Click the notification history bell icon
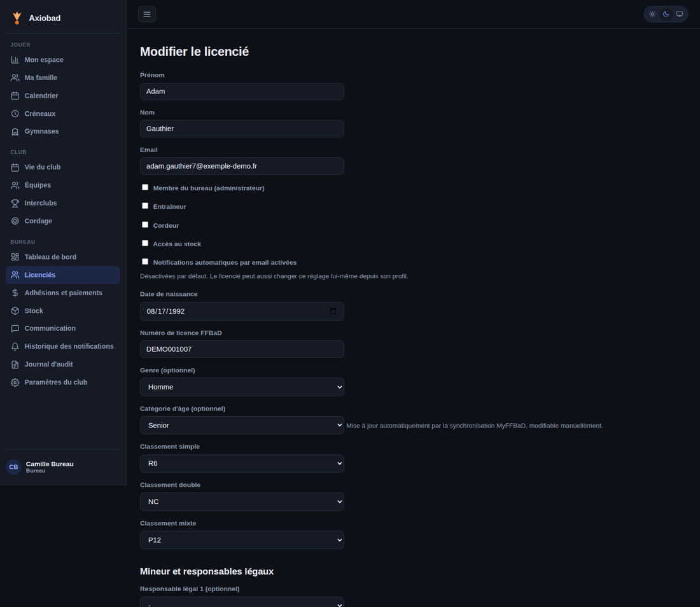The image size is (700, 607). coord(15,346)
